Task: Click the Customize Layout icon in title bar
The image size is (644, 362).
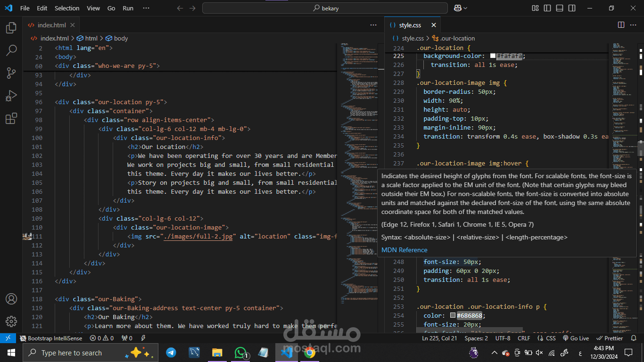Action: pyautogui.click(x=535, y=8)
